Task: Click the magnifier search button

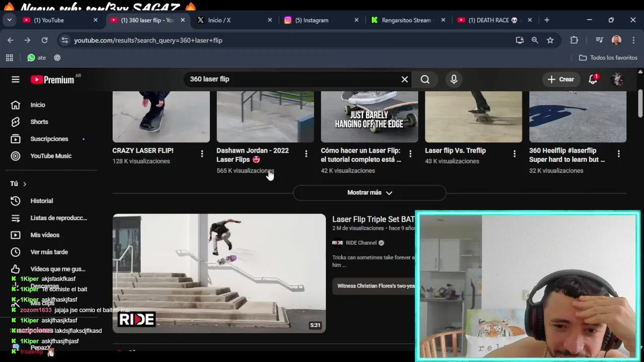Action: click(425, 79)
